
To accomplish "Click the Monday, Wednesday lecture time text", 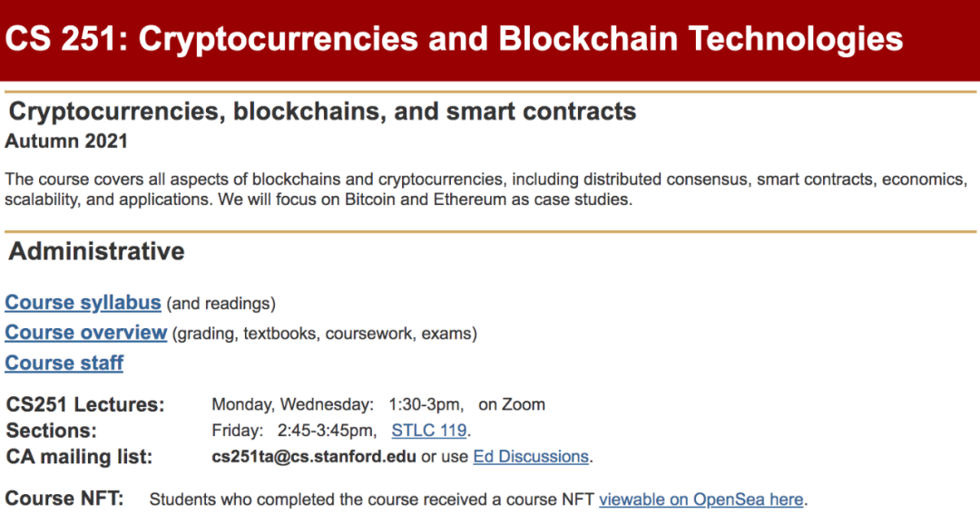I will pyautogui.click(x=338, y=404).
